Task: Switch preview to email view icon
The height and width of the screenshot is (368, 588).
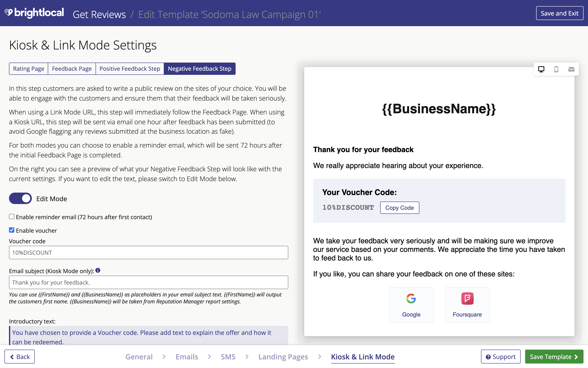Action: 571,69
